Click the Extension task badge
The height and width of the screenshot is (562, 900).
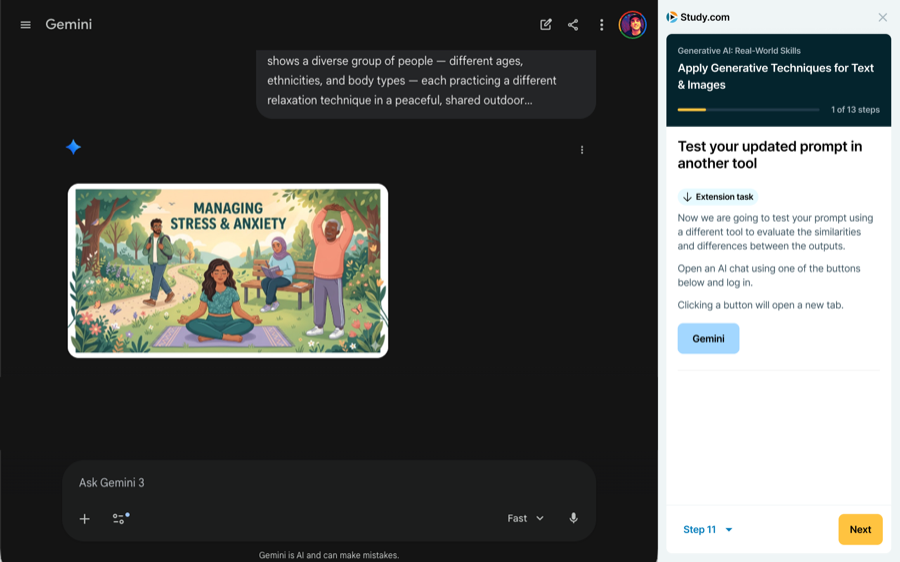pyautogui.click(x=717, y=197)
